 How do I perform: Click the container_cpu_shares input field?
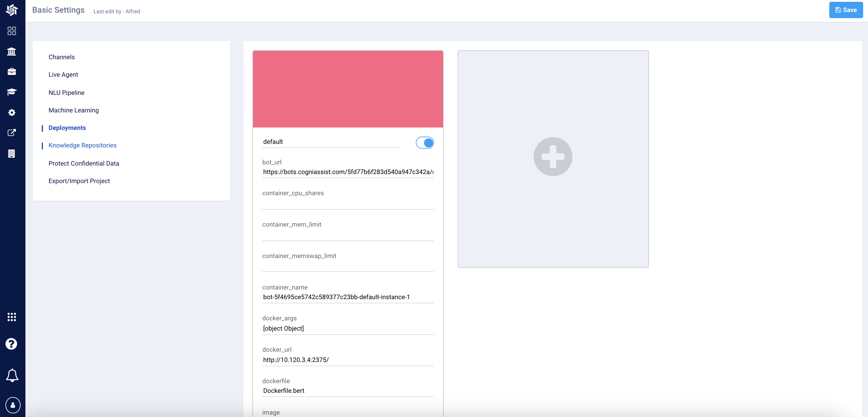click(x=348, y=203)
